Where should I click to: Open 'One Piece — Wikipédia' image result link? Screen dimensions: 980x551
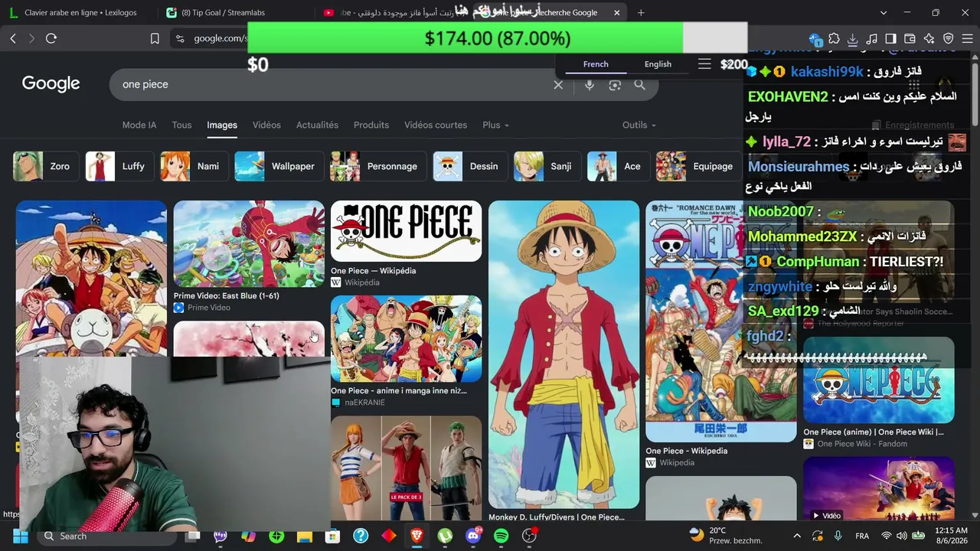tap(373, 271)
